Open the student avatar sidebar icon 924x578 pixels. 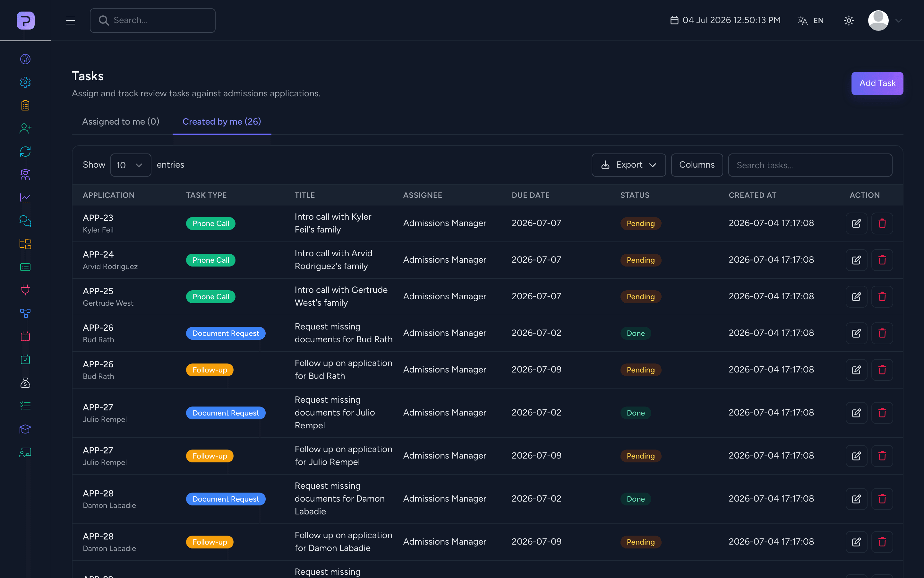(25, 175)
